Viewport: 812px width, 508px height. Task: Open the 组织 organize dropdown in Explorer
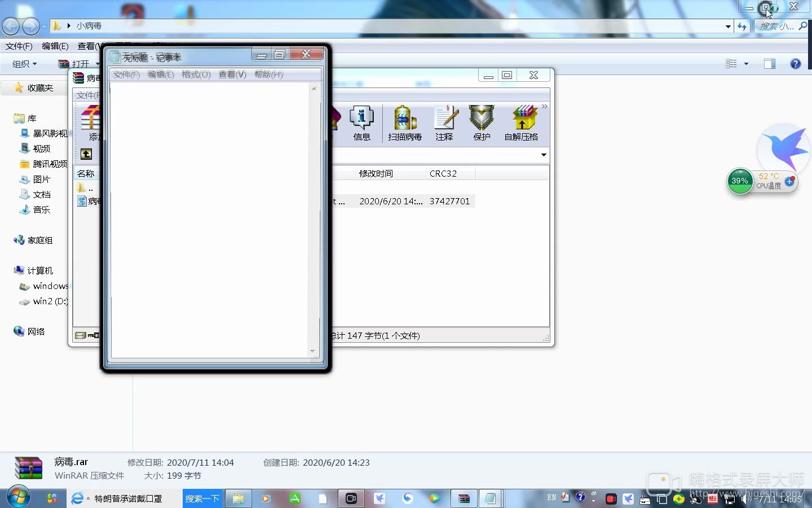pyautogui.click(x=25, y=64)
